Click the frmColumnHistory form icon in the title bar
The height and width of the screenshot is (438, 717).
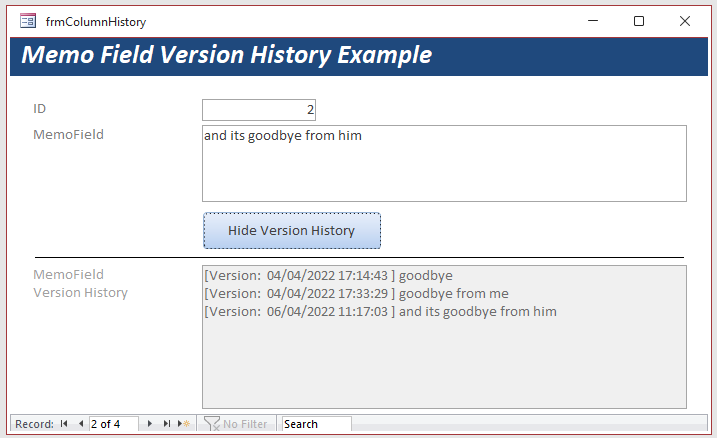[28, 21]
